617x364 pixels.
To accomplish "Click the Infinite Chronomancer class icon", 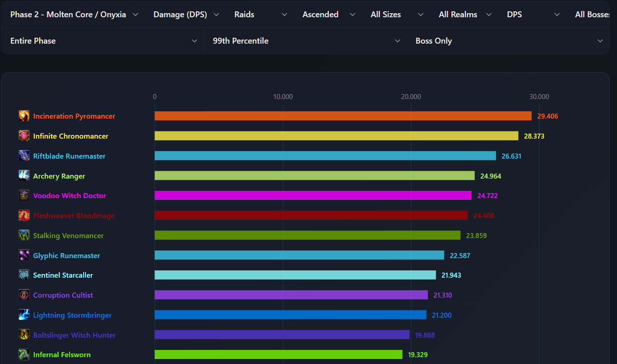I will click(24, 136).
